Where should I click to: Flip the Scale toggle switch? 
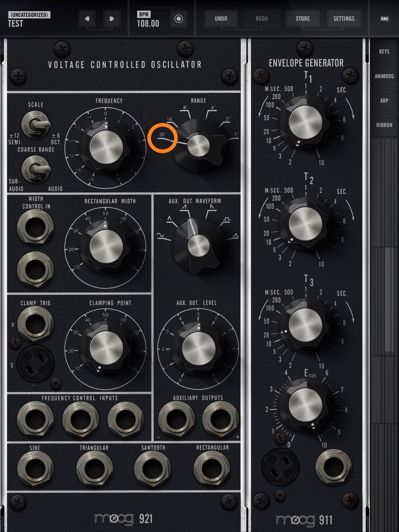[x=36, y=124]
